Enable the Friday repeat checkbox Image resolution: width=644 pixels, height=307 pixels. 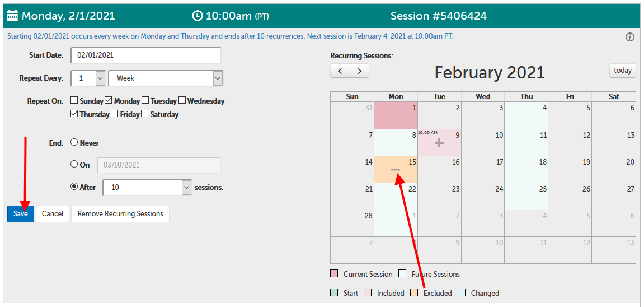point(115,114)
